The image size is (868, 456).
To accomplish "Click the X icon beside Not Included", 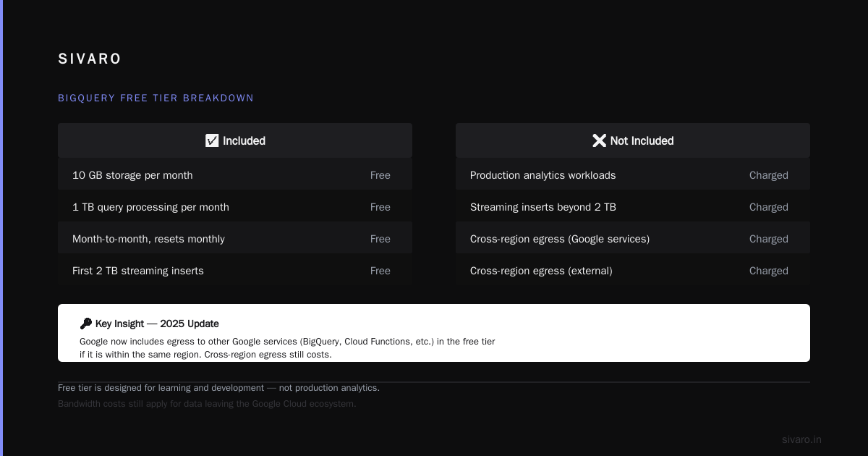I will [x=599, y=140].
